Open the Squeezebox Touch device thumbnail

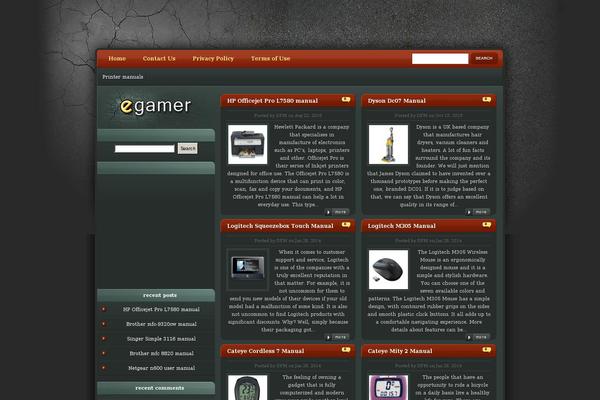[x=248, y=269]
